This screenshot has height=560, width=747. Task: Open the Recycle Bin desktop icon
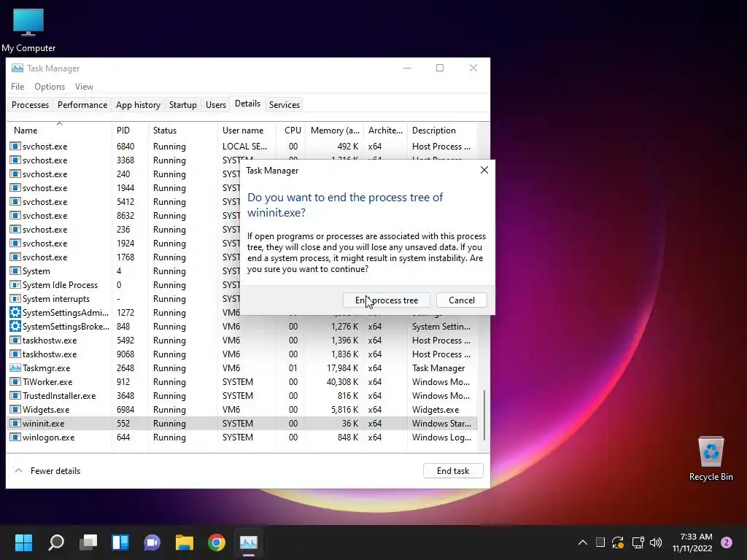click(711, 459)
